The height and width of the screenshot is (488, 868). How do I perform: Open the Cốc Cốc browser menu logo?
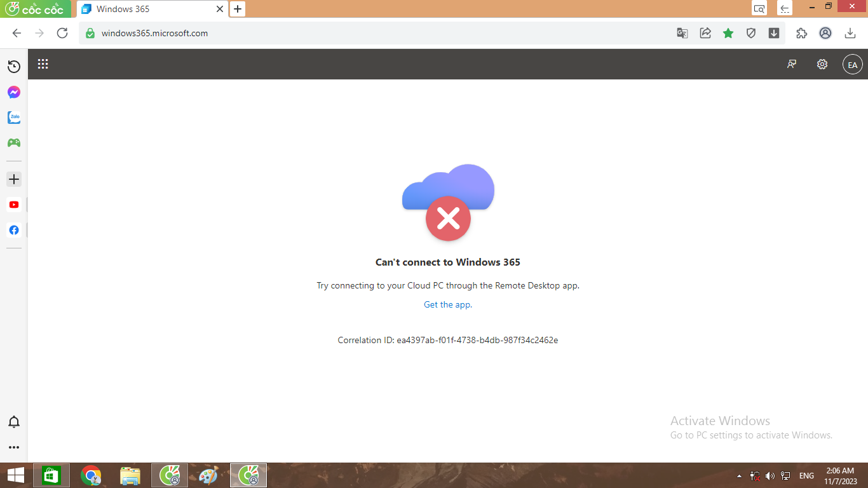click(36, 9)
